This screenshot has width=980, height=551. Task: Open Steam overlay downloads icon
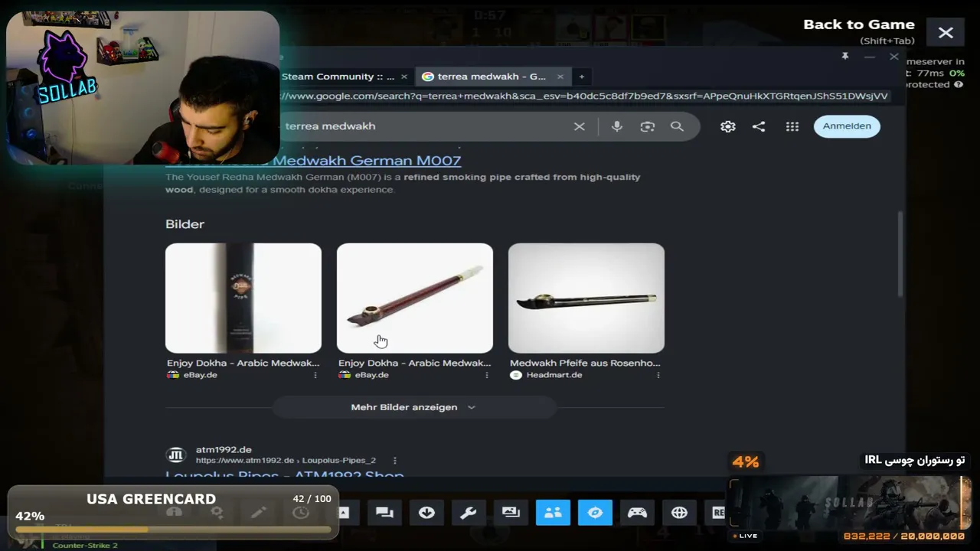(x=427, y=513)
